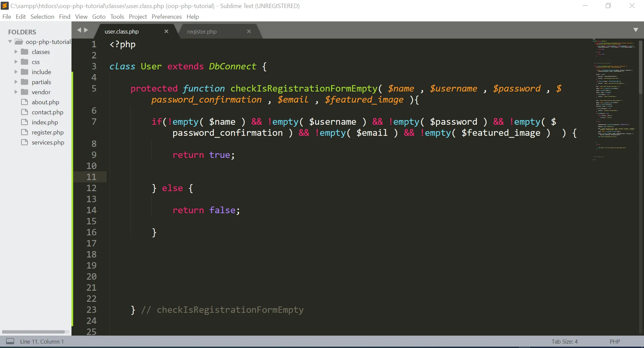The height and width of the screenshot is (348, 644).
Task: Open the Preferences menu
Action: coord(167,17)
